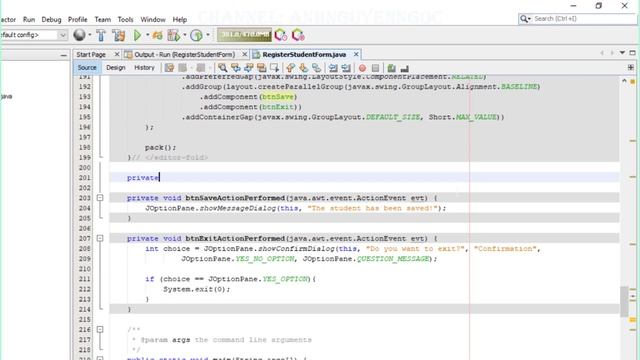This screenshot has height=360, width=640.
Task: Click Stop Macro Recording gray square
Action: click(x=376, y=68)
